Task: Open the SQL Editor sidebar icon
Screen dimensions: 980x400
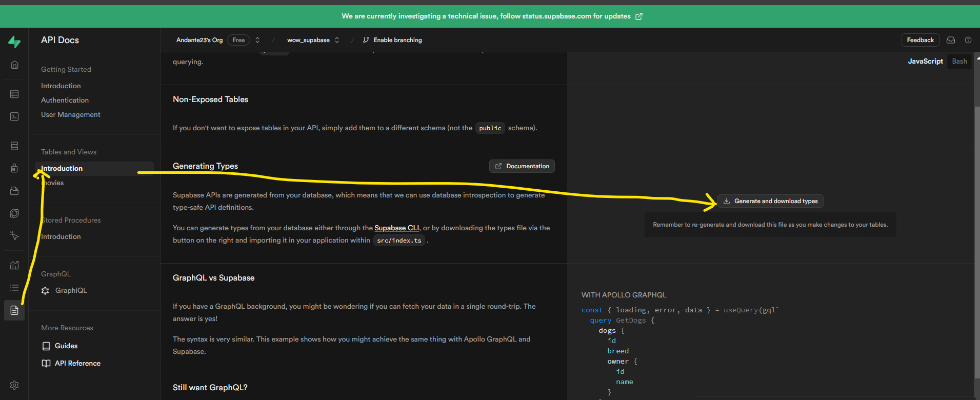Action: (x=14, y=116)
